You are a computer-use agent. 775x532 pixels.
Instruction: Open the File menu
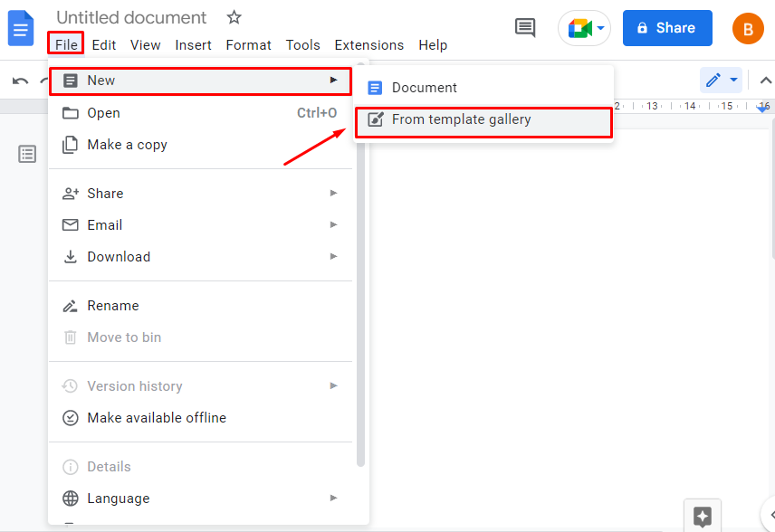pyautogui.click(x=66, y=45)
